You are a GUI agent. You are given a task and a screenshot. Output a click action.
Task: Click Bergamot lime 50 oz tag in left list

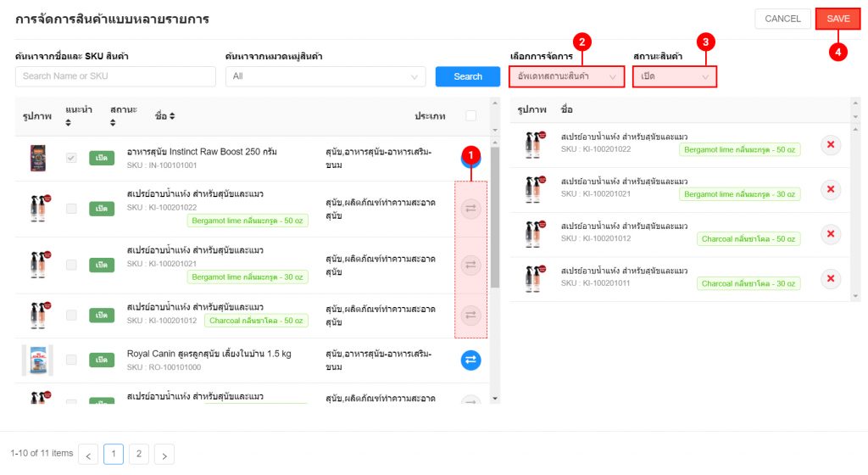[x=248, y=221]
